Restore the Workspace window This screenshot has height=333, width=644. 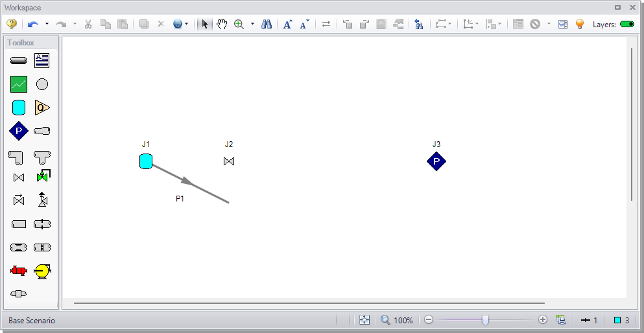pyautogui.click(x=617, y=7)
